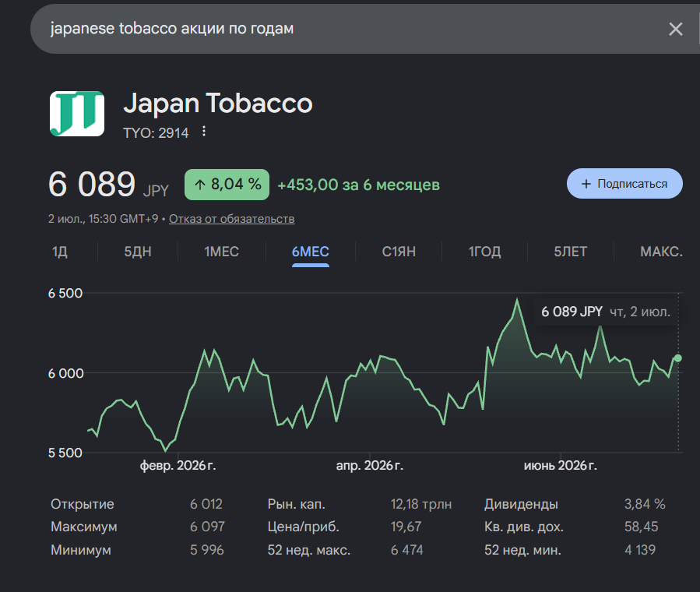700x592 pixels.
Task: Click the июнь 2026 г. axis label
Action: pyautogui.click(x=561, y=466)
